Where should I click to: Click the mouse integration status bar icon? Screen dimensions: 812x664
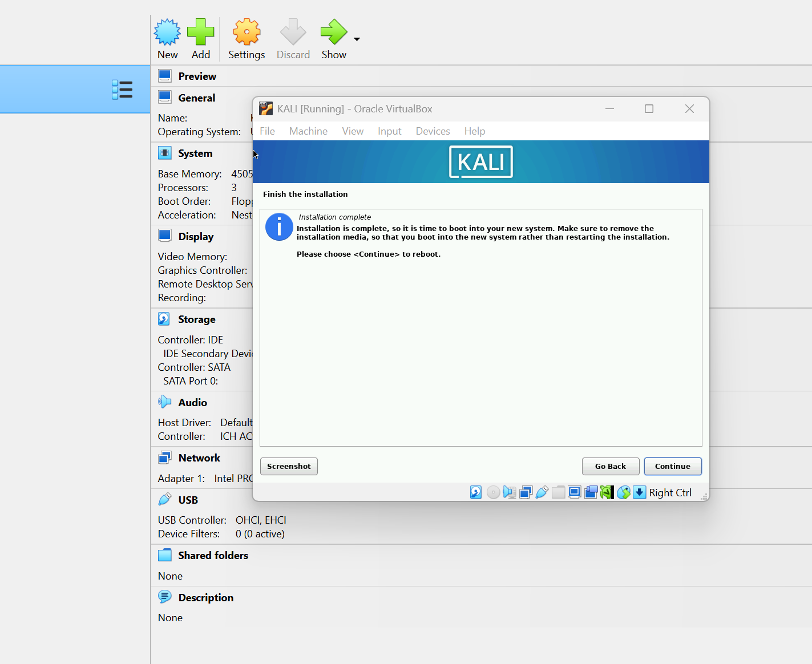624,492
